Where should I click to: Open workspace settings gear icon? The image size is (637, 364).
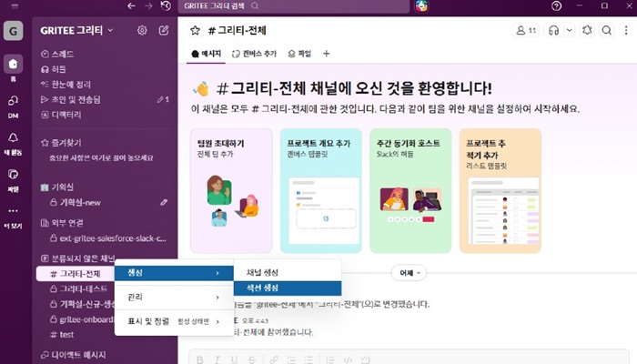click(142, 30)
